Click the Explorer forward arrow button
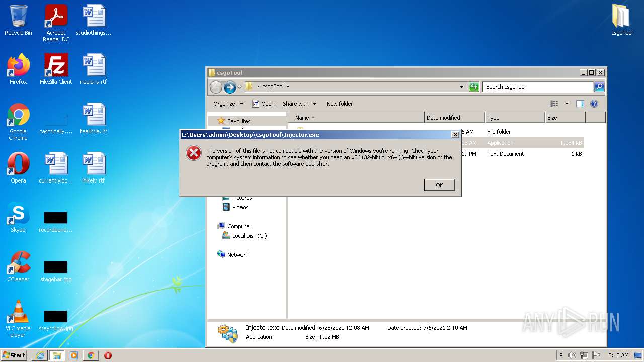Viewport: 644px width, 362px height. (x=230, y=87)
